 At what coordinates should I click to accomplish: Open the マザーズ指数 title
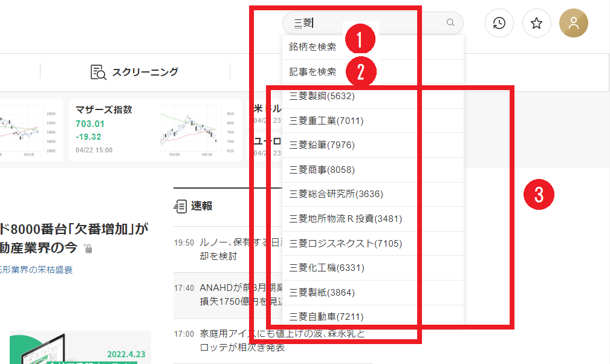click(104, 109)
